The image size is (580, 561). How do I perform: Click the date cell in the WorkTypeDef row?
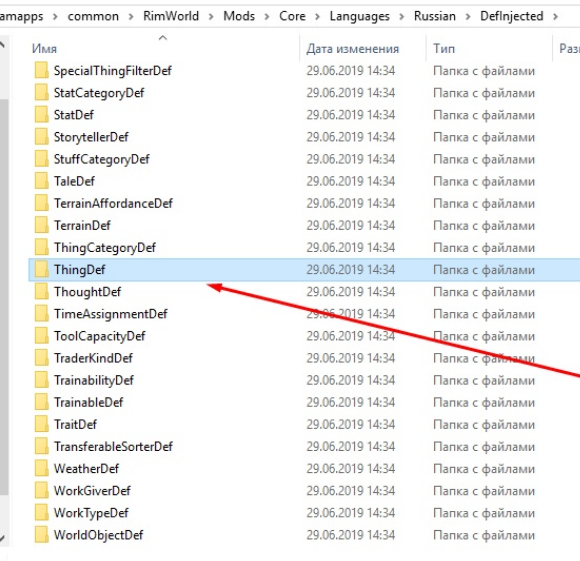[351, 513]
